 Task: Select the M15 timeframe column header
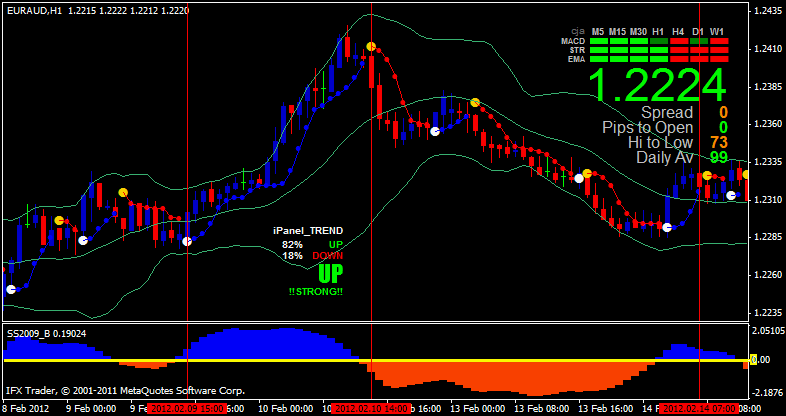(618, 32)
